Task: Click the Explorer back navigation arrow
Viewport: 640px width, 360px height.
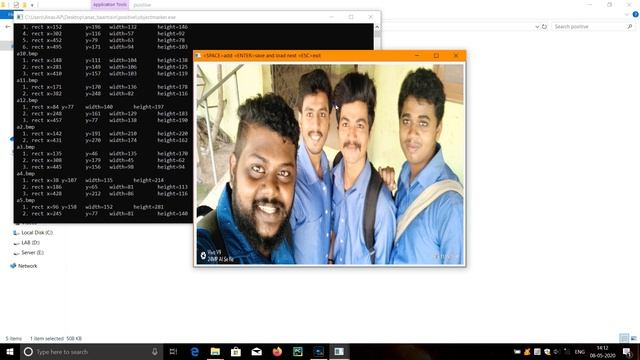Action: click(7, 27)
